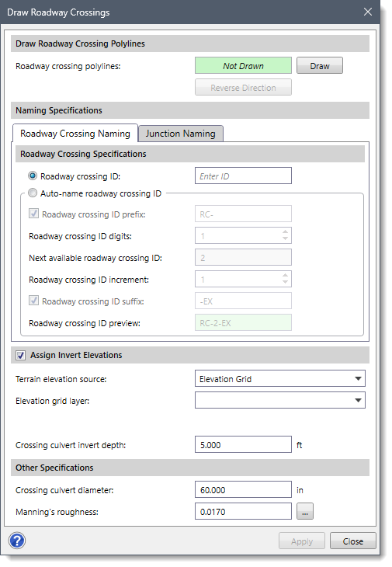
Task: Click the Roadway Crossing Specifications header
Action: pyautogui.click(x=190, y=154)
